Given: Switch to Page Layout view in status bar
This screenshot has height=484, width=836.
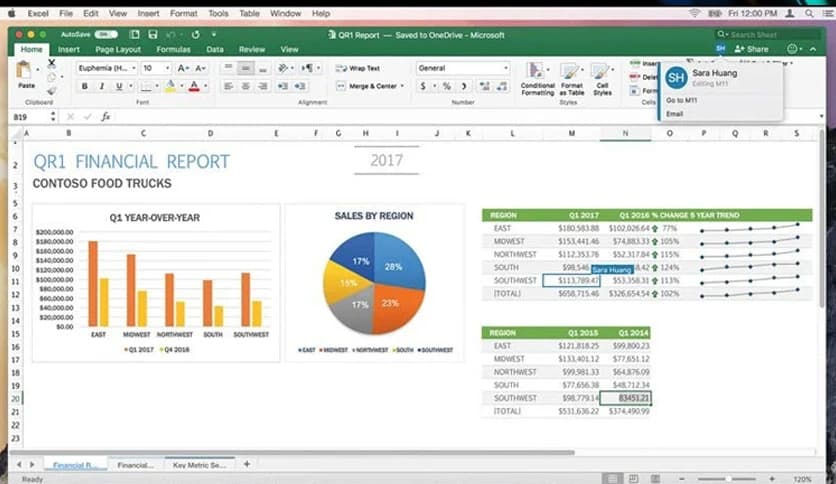Looking at the screenshot, I should [635, 479].
